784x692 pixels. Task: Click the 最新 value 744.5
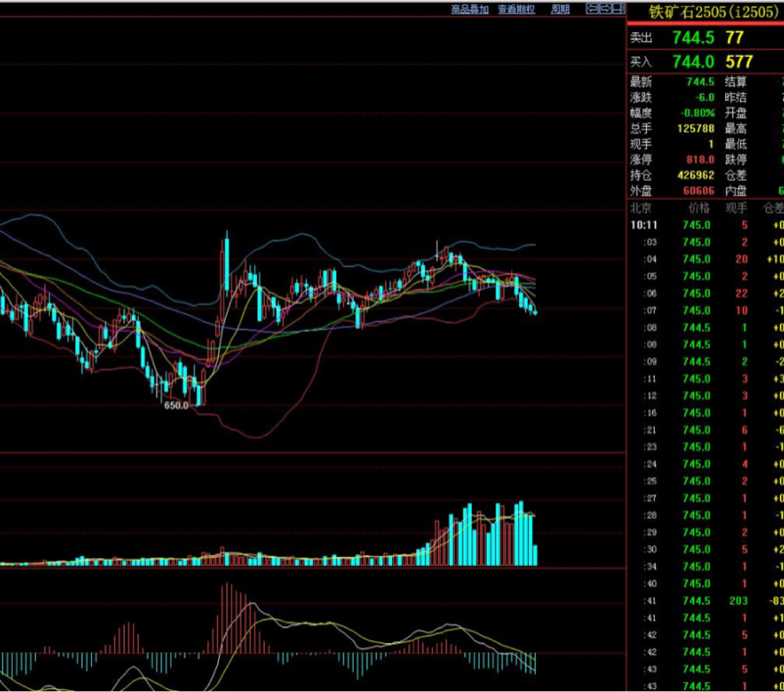click(x=701, y=82)
